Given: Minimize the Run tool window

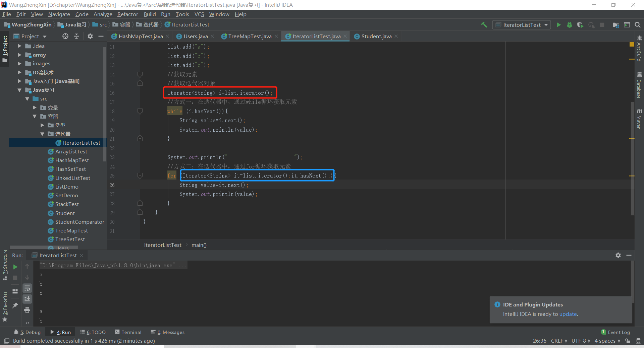Looking at the screenshot, I should 629,255.
